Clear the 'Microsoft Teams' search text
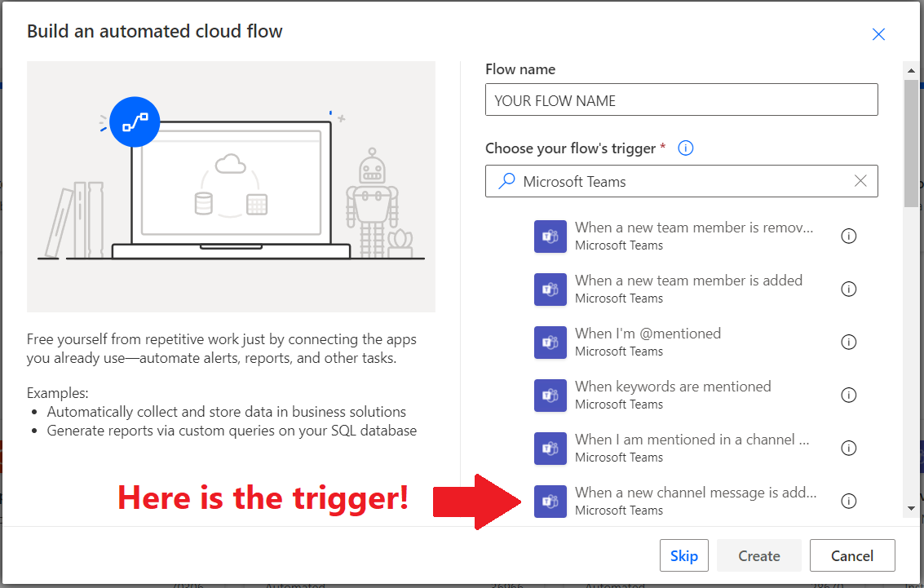 860,181
